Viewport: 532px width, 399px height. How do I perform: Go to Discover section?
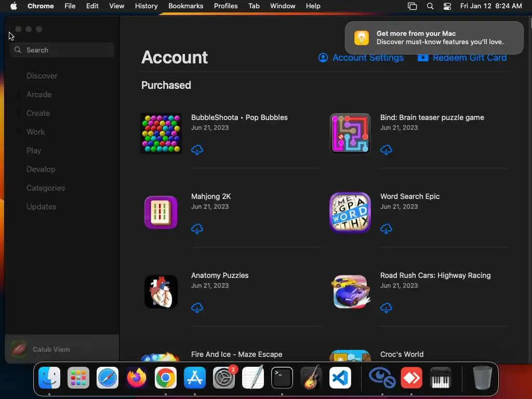(x=42, y=76)
